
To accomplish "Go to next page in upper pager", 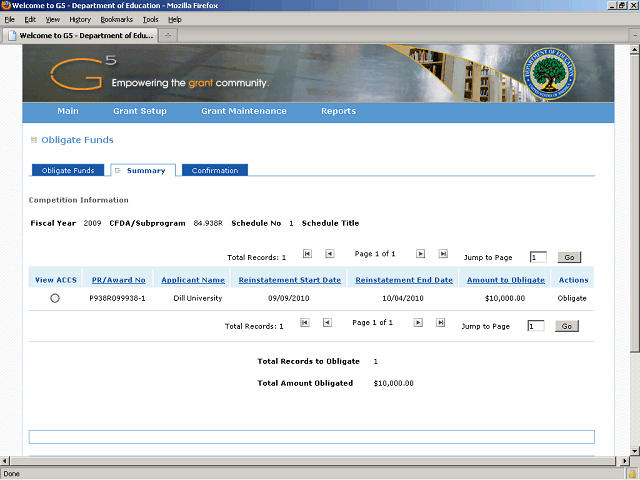I will tap(420, 254).
